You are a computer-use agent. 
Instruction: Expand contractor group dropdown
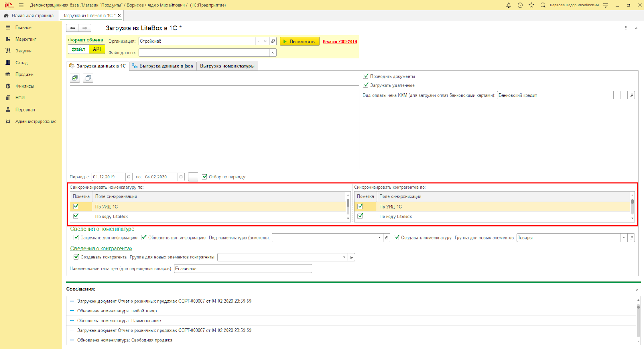coord(344,257)
